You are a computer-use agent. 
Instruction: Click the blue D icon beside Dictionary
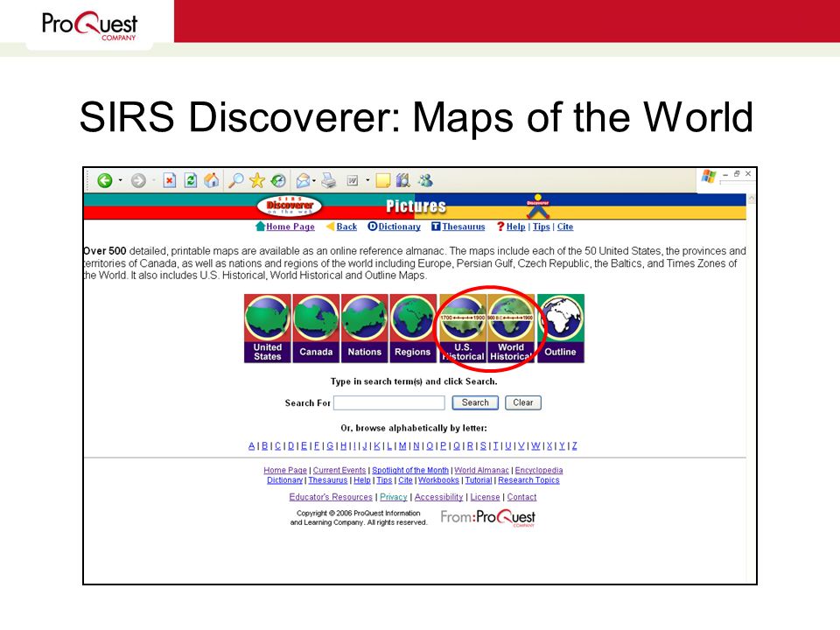coord(373,227)
